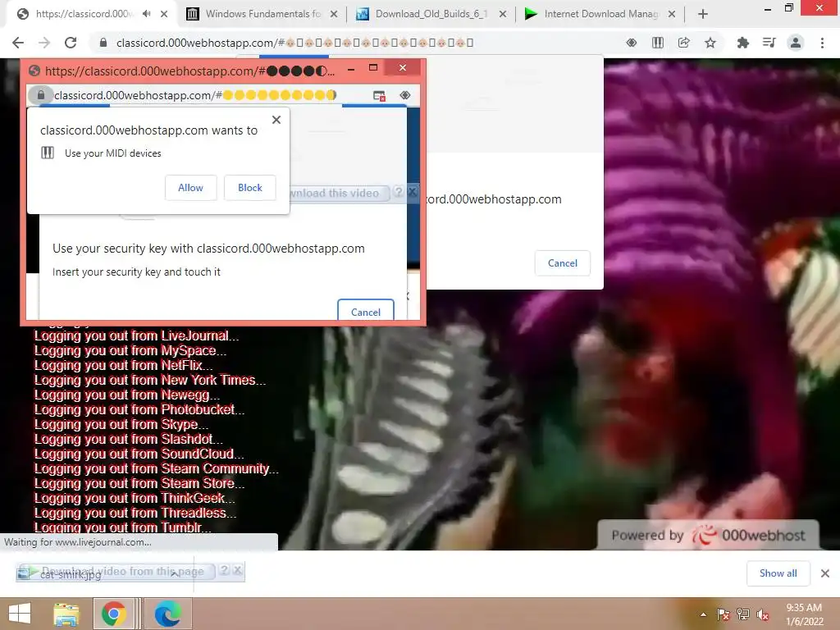This screenshot has width=840, height=630.
Task: Click 'Logging you out from Skype...' text
Action: pos(121,424)
